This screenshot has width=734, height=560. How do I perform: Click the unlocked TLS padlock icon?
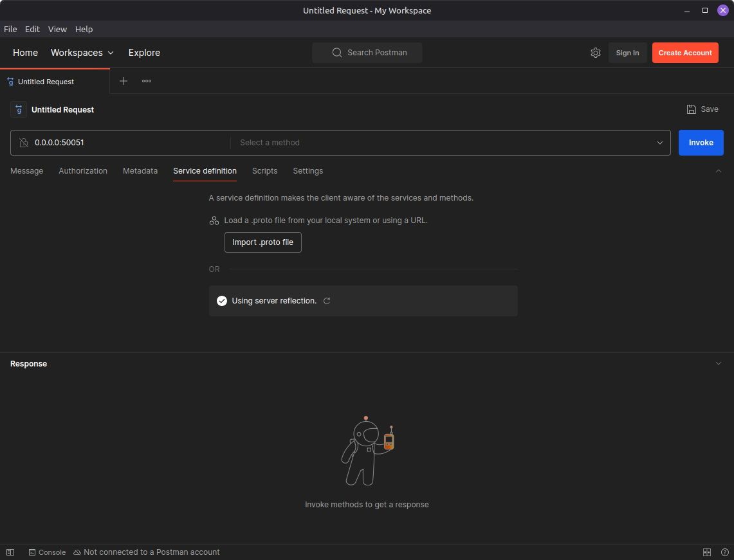pos(24,143)
